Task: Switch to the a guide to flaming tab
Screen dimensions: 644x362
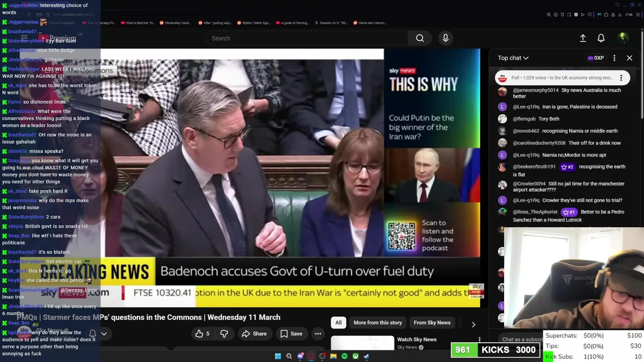Action: (x=293, y=23)
